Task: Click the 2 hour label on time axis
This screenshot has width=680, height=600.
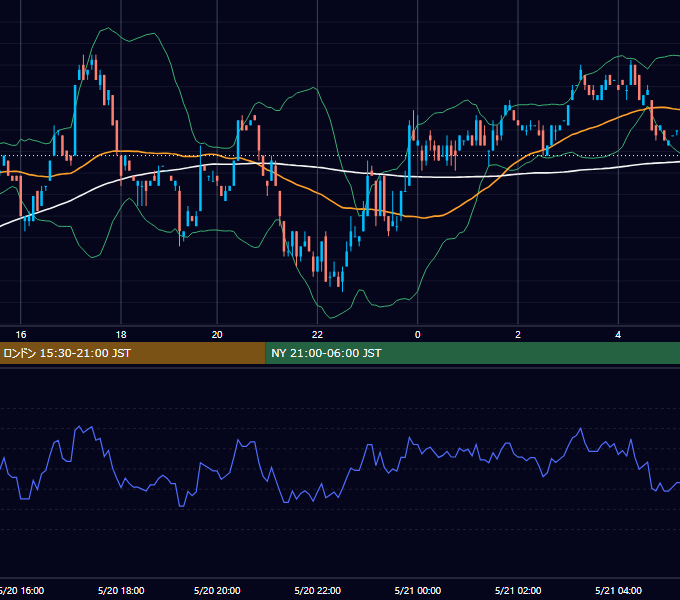Action: pyautogui.click(x=518, y=335)
